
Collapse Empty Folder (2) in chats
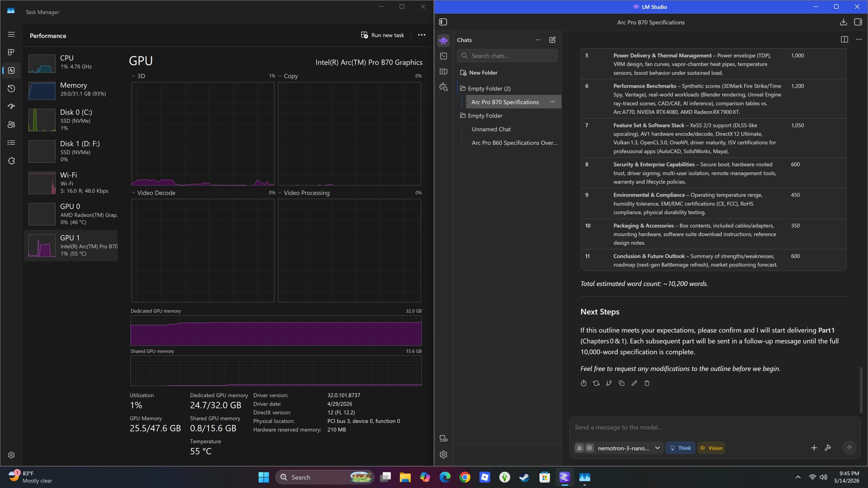485,88
